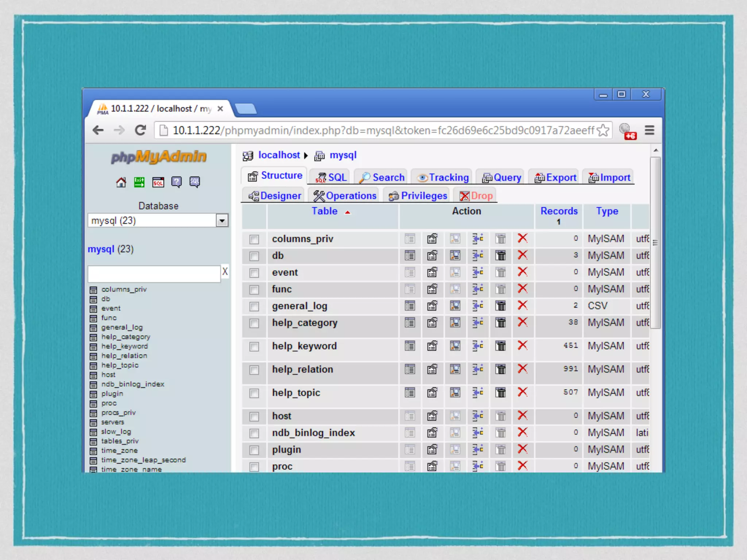This screenshot has height=560, width=747.
Task: Tick the checkbox beside help_category
Action: coord(254,323)
